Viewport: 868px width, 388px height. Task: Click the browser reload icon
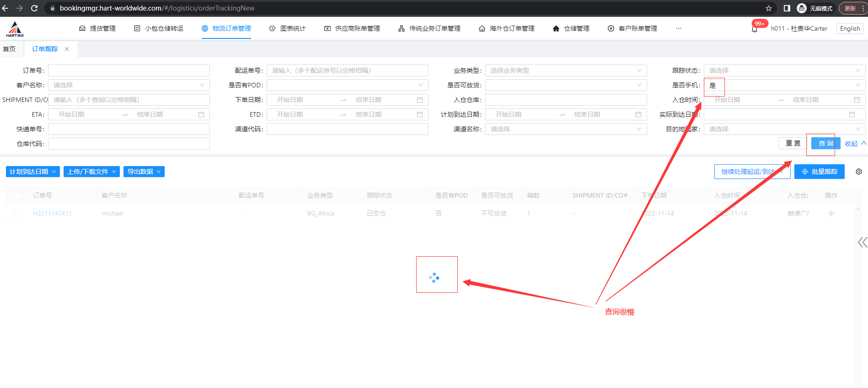(34, 8)
